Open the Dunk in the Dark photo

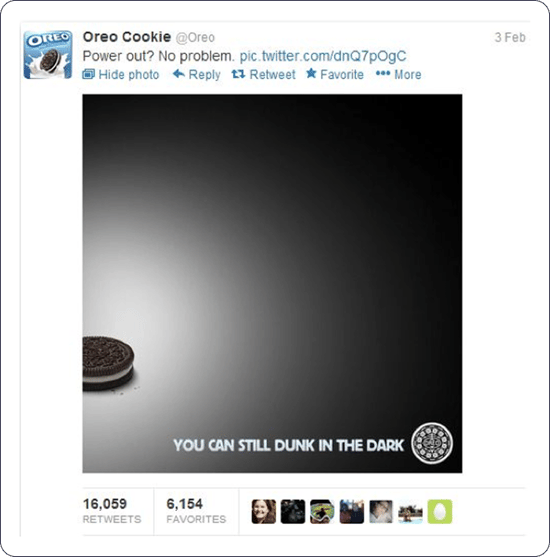[x=273, y=283]
